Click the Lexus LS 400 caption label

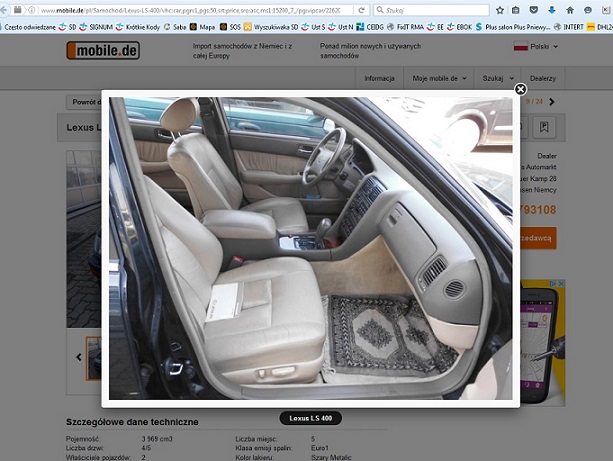coord(310,418)
